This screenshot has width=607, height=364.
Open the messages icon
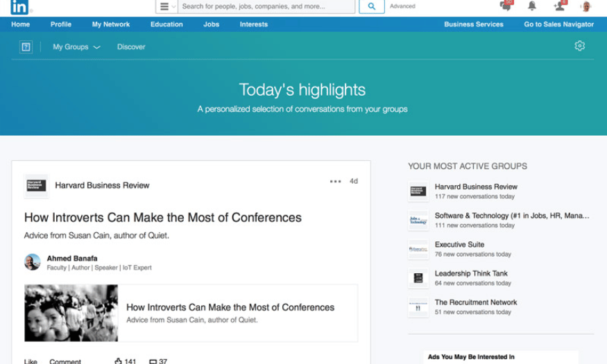click(506, 6)
